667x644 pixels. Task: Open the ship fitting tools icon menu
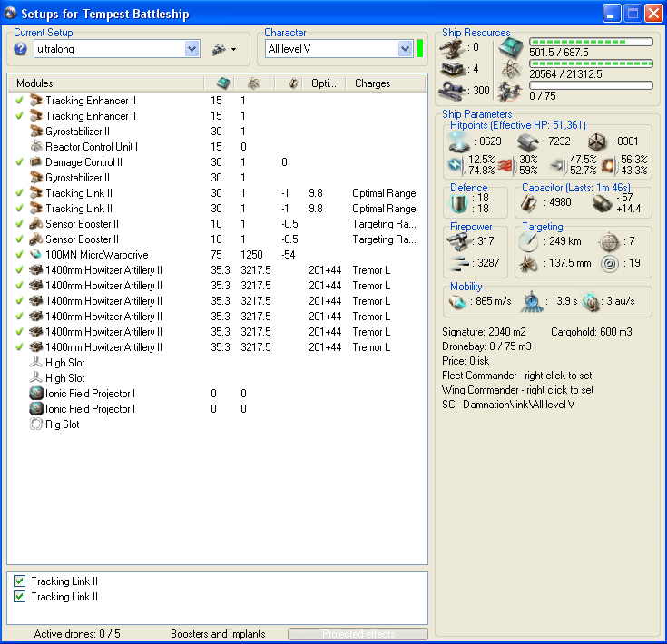(224, 49)
